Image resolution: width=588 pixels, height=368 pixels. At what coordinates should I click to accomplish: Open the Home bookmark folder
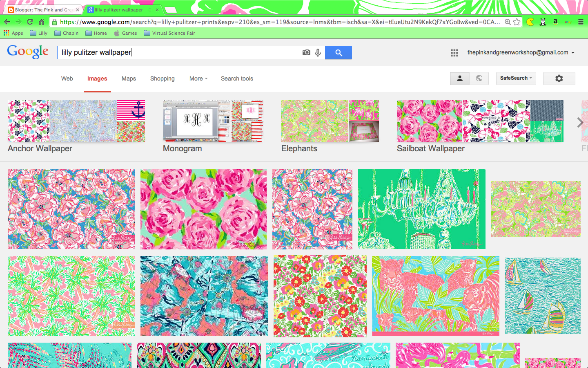(x=96, y=33)
